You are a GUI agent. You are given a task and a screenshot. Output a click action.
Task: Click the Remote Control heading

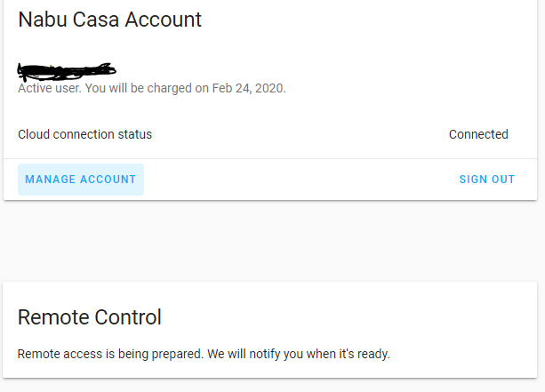[90, 316]
